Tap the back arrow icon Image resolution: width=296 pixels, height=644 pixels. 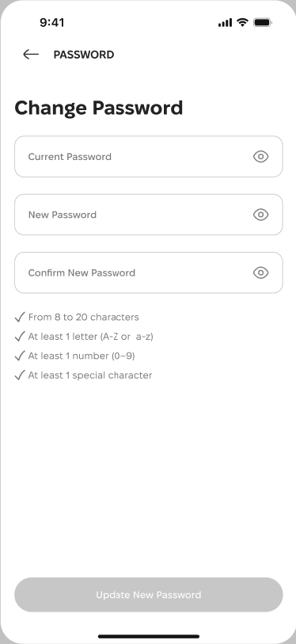(31, 54)
